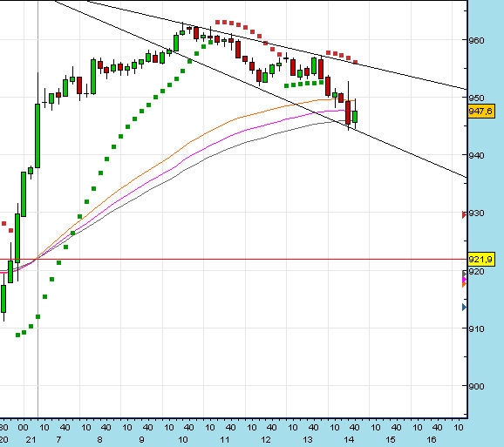Click the 950 price axis label
This screenshot has width=504, height=447.
[476, 98]
